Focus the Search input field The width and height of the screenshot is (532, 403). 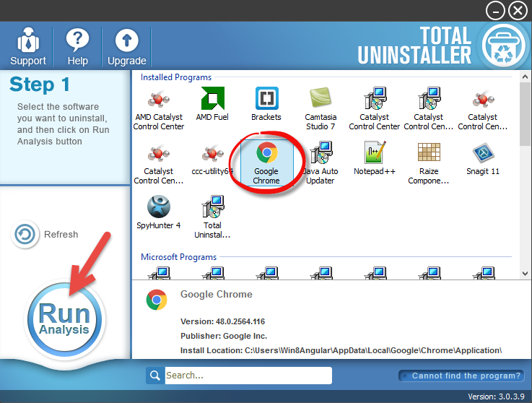pos(248,376)
